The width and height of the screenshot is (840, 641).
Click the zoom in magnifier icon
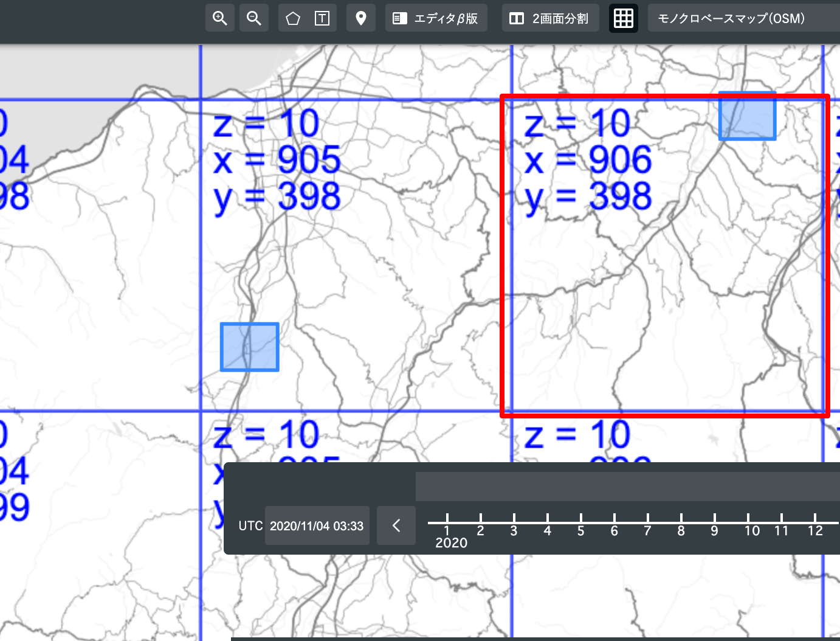coord(220,18)
